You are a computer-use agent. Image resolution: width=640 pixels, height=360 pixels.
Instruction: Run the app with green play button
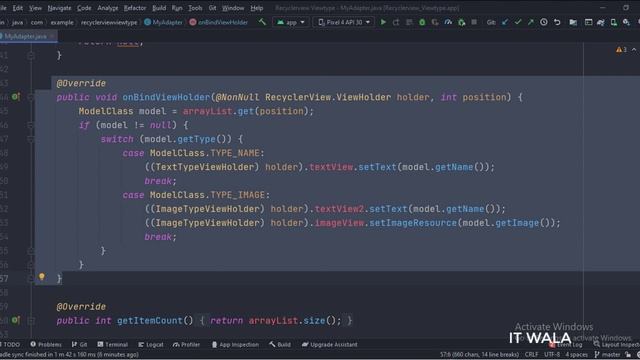(x=383, y=22)
